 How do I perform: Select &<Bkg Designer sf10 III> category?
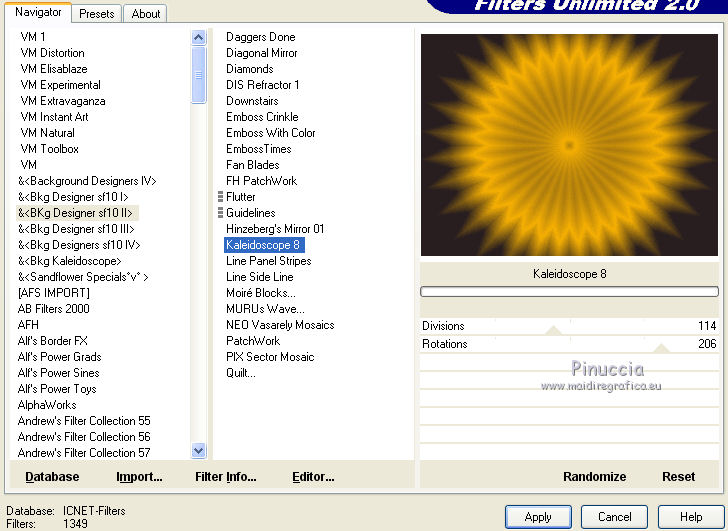point(76,229)
